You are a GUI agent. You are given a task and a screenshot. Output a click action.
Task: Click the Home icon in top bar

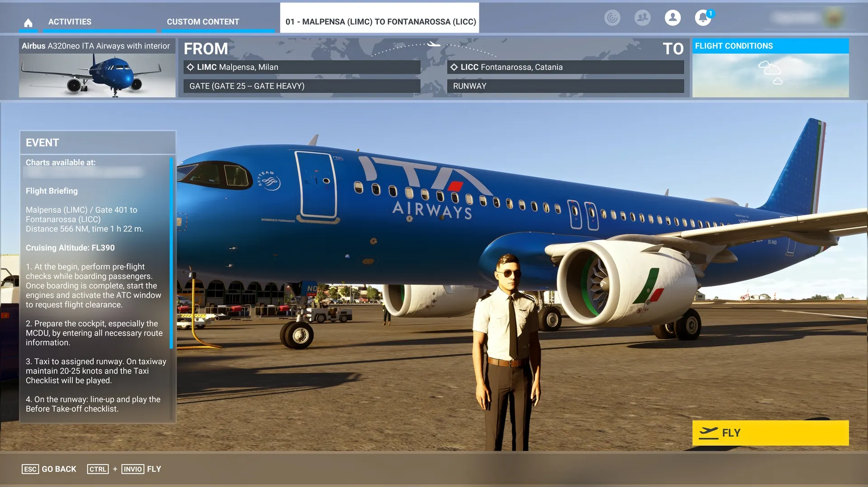click(x=28, y=22)
